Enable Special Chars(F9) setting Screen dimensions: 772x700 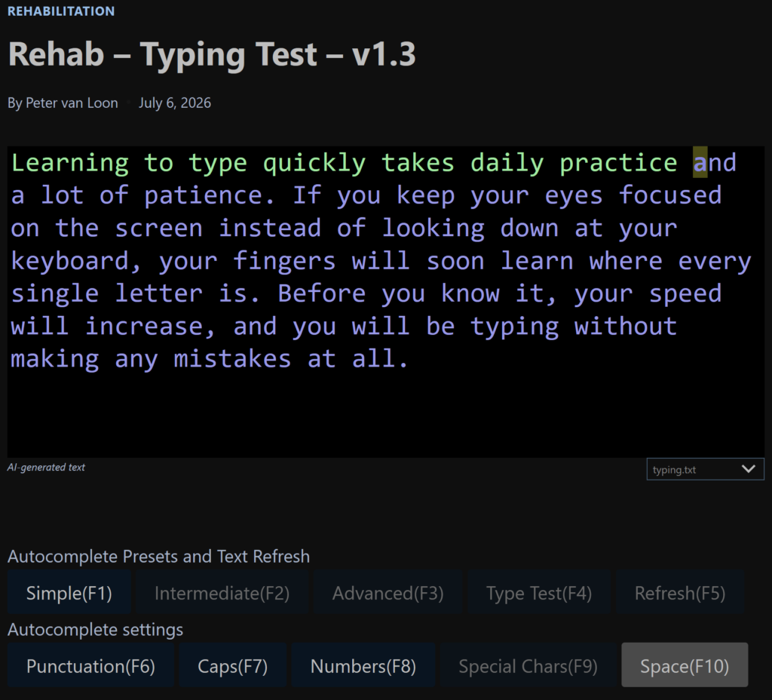528,666
